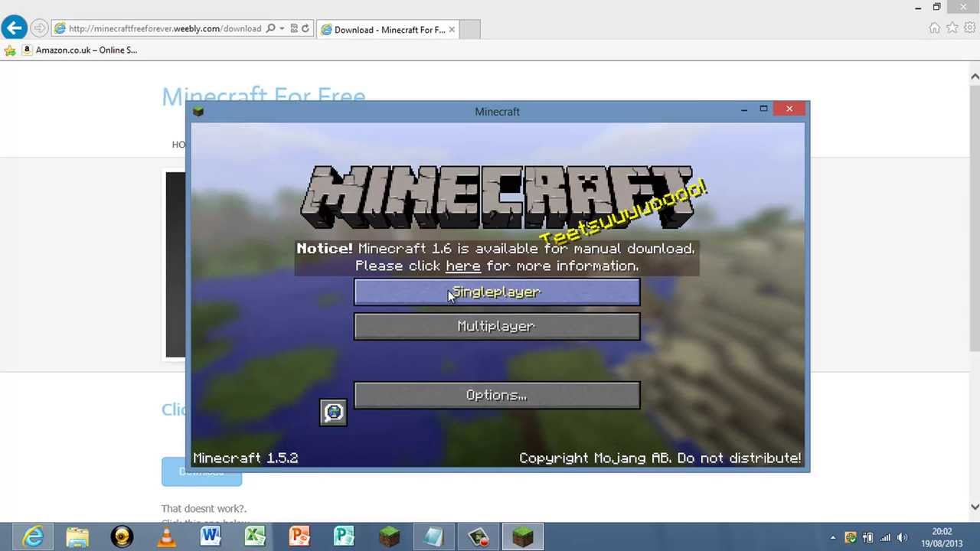980x551 pixels.
Task: Click the address bar search magnifier icon
Action: click(x=270, y=29)
